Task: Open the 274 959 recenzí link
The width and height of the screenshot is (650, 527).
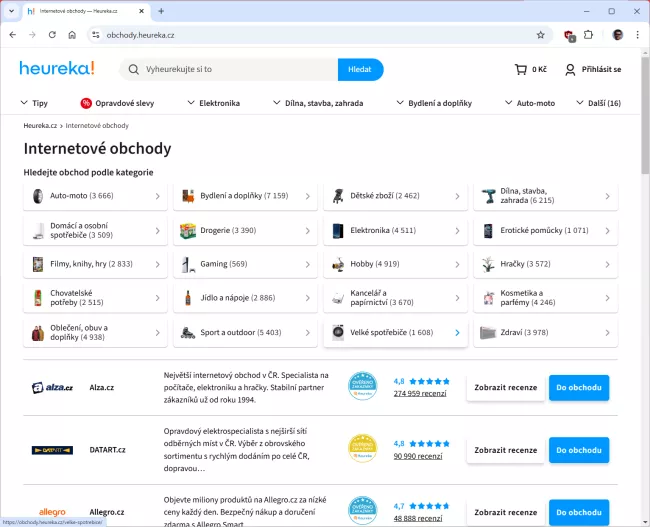Action: (x=419, y=394)
